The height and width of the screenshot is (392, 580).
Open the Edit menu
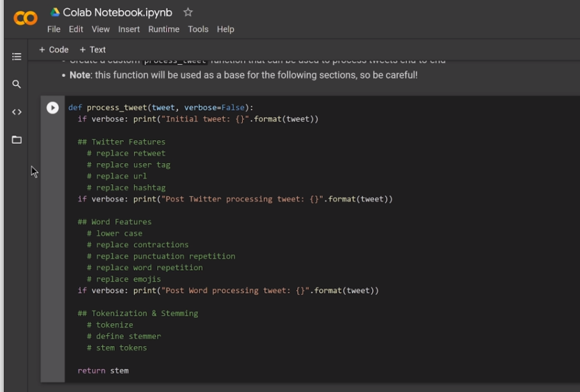tap(76, 29)
